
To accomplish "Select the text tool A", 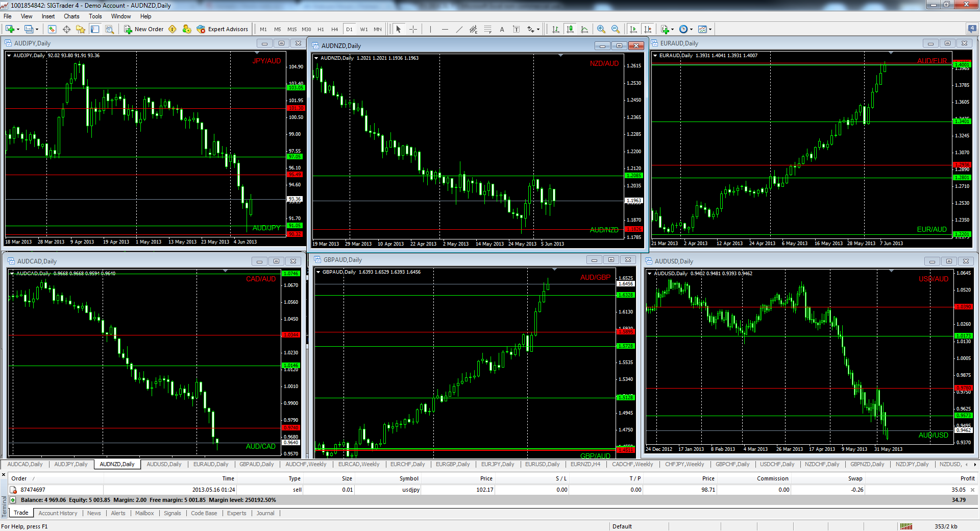I will click(502, 29).
